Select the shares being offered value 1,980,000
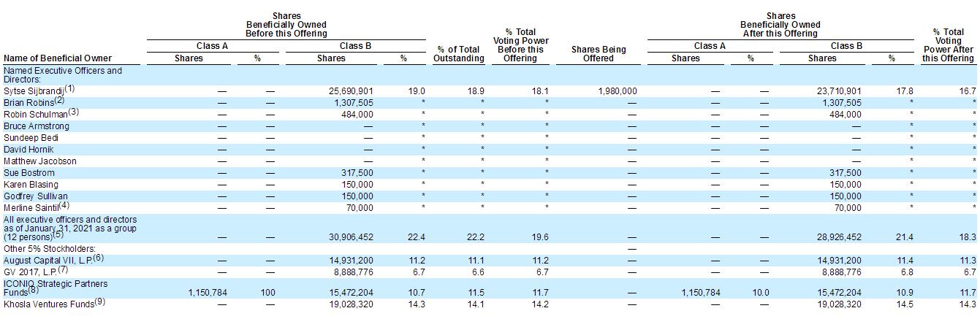 617,91
